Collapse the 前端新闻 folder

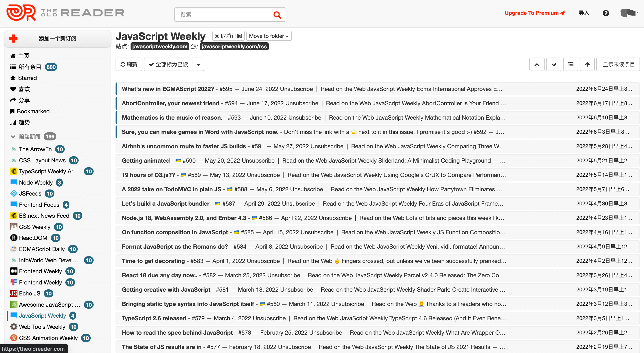tap(13, 136)
